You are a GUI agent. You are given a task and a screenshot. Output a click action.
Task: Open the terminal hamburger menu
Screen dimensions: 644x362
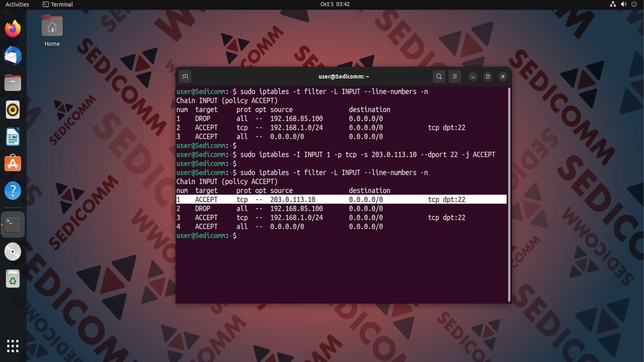click(x=455, y=77)
